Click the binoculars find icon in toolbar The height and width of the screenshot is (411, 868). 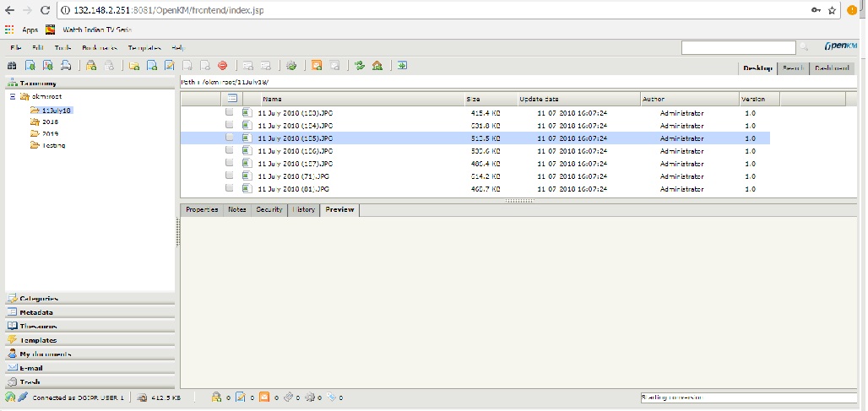click(x=12, y=65)
